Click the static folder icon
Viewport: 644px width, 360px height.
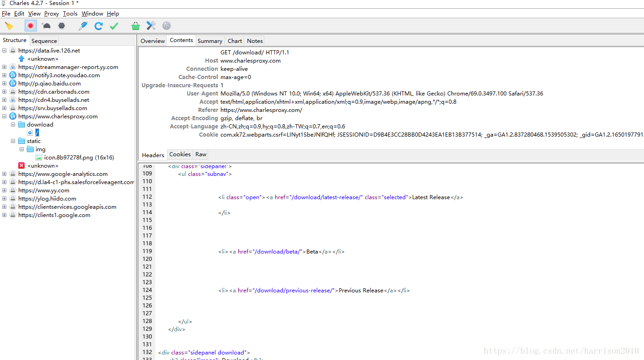[21, 141]
